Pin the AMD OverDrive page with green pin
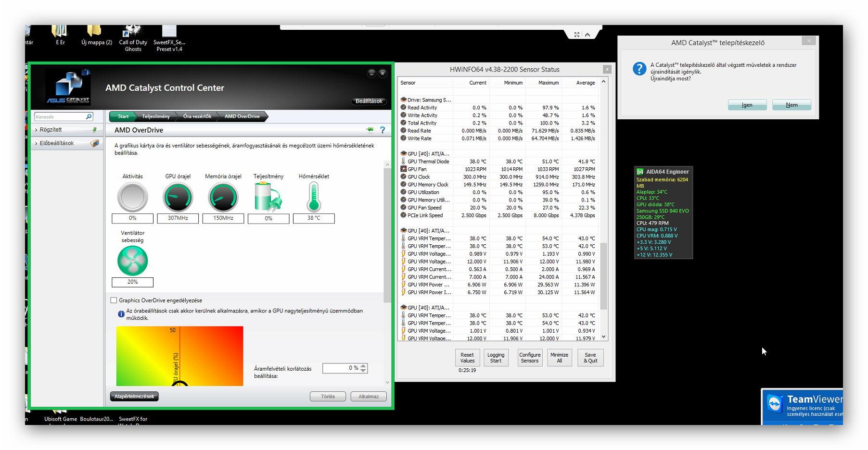This screenshot has height=450, width=868. point(370,130)
